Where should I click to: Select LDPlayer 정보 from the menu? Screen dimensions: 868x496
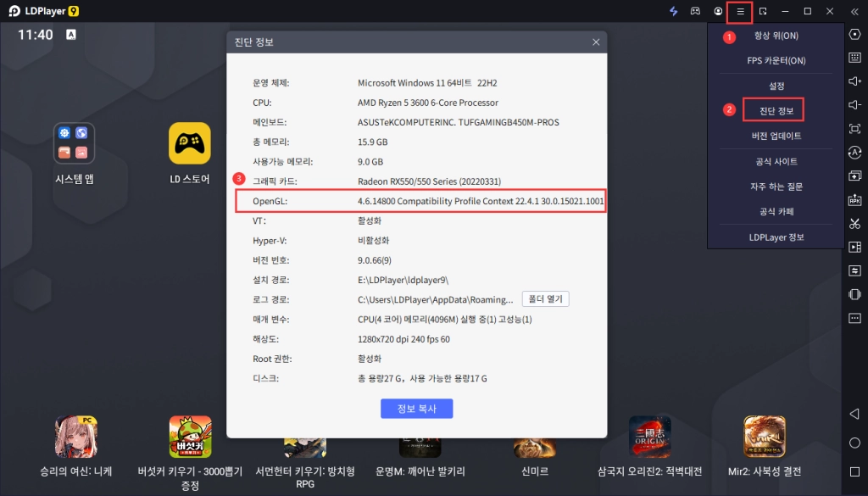tap(776, 237)
